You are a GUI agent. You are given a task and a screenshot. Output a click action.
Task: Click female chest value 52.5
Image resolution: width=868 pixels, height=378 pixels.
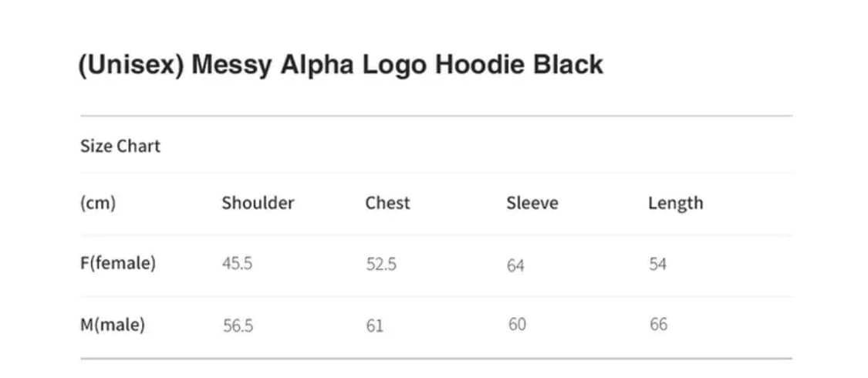tap(381, 265)
